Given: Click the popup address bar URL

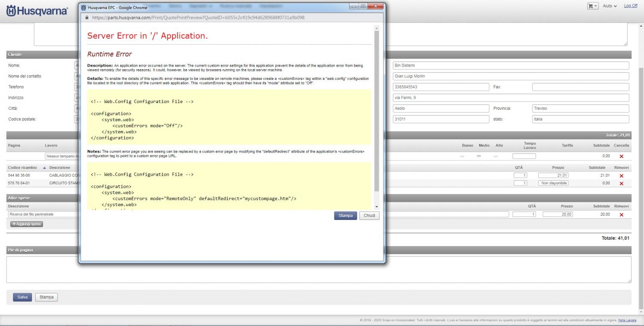Looking at the screenshot, I should click(199, 18).
